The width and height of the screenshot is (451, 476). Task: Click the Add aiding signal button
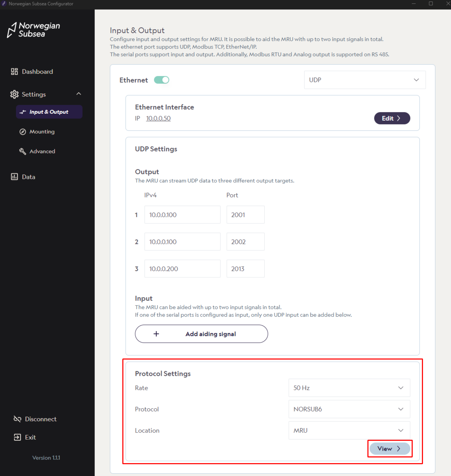tap(201, 334)
